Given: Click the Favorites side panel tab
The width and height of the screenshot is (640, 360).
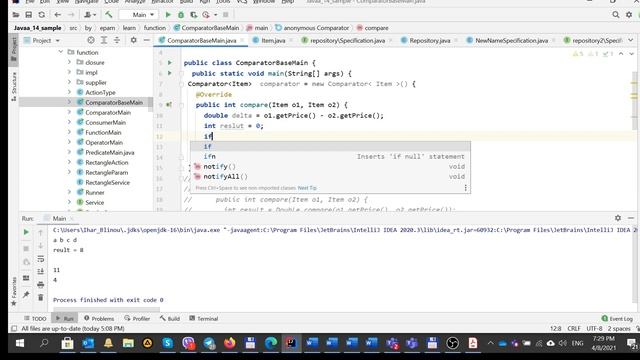Looking at the screenshot, I should (13, 291).
